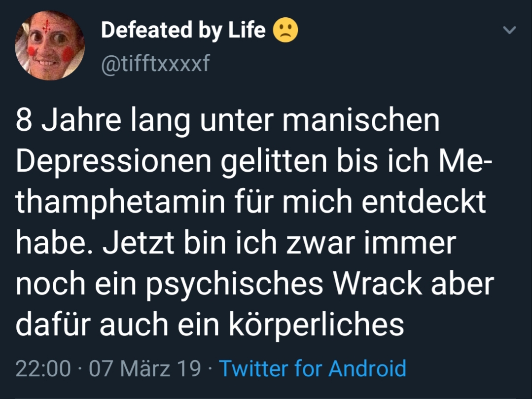Open the "Twitter for Android" source link
The height and width of the screenshot is (399, 532).
click(312, 368)
